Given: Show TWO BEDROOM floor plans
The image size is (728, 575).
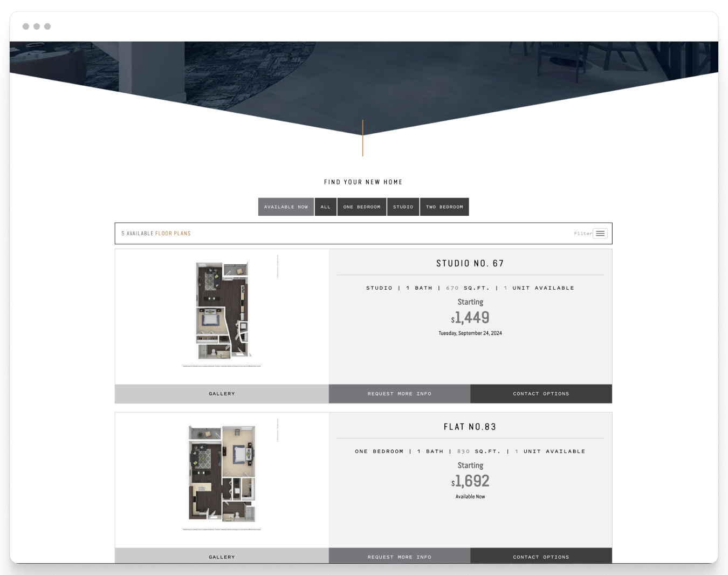Looking at the screenshot, I should click(x=444, y=207).
